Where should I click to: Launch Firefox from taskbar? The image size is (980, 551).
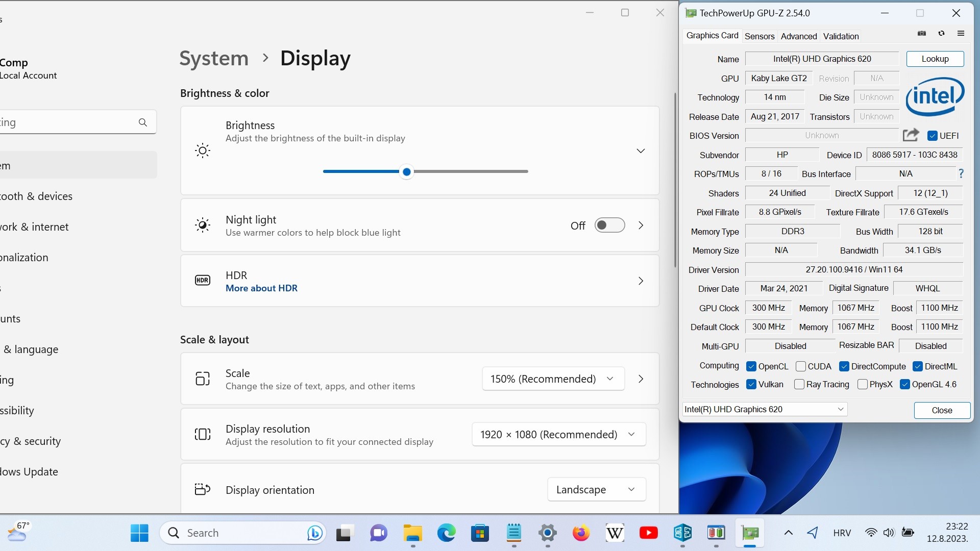point(581,533)
